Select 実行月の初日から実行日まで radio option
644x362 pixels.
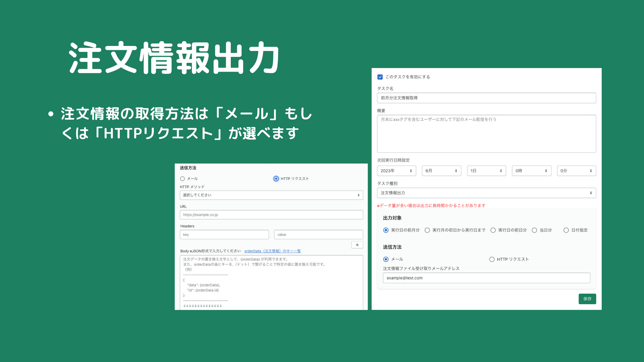[427, 230]
